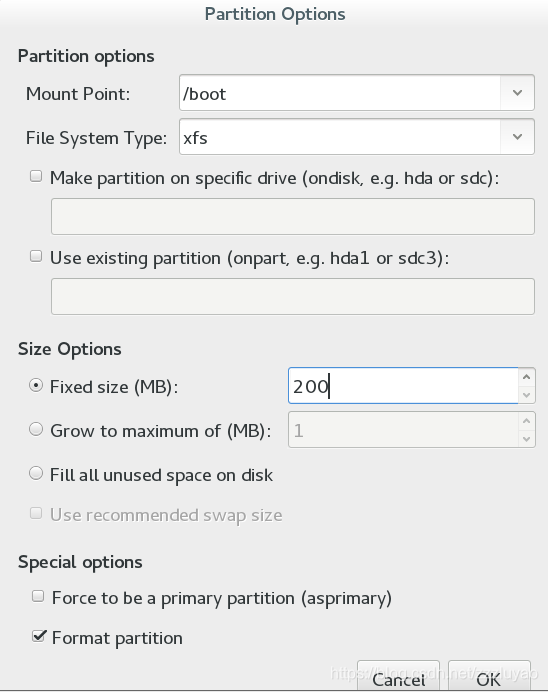
Task: Enable Make partition on specific drive checkbox
Action: coord(36,177)
